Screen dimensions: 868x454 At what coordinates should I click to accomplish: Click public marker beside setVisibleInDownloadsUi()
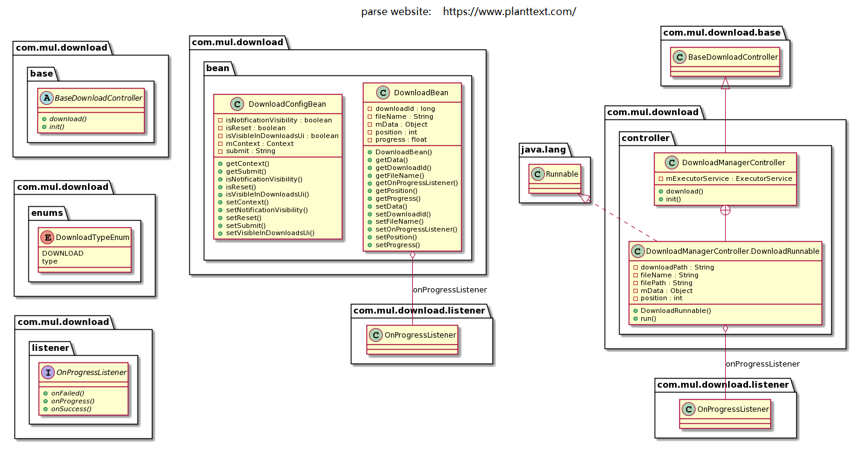point(221,233)
